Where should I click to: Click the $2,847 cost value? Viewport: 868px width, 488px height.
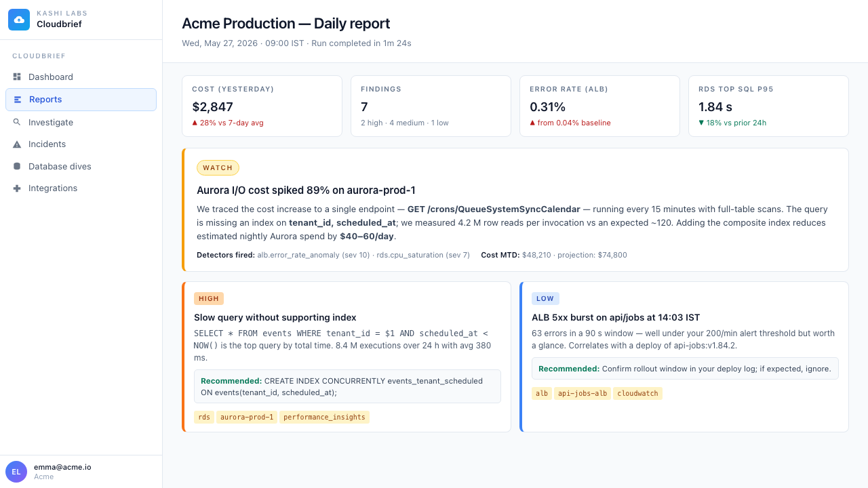212,107
